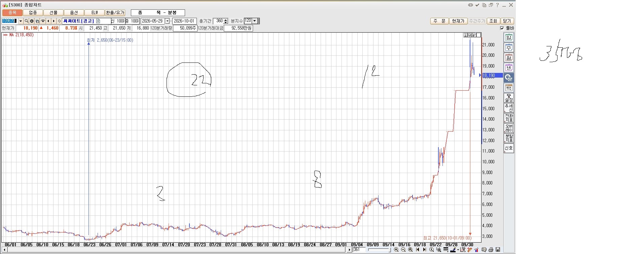Select the 년 (yearly) chart period icon
This screenshot has width=644, height=254.
508,68
